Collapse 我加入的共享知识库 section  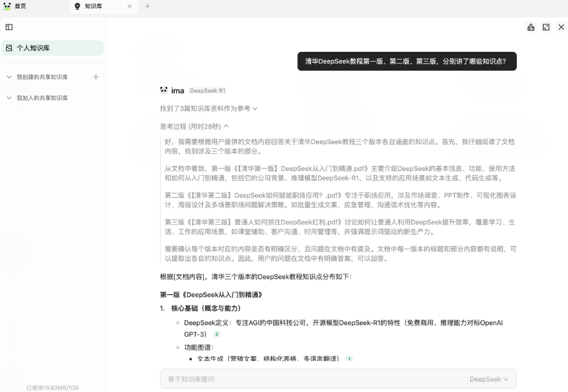pos(9,98)
